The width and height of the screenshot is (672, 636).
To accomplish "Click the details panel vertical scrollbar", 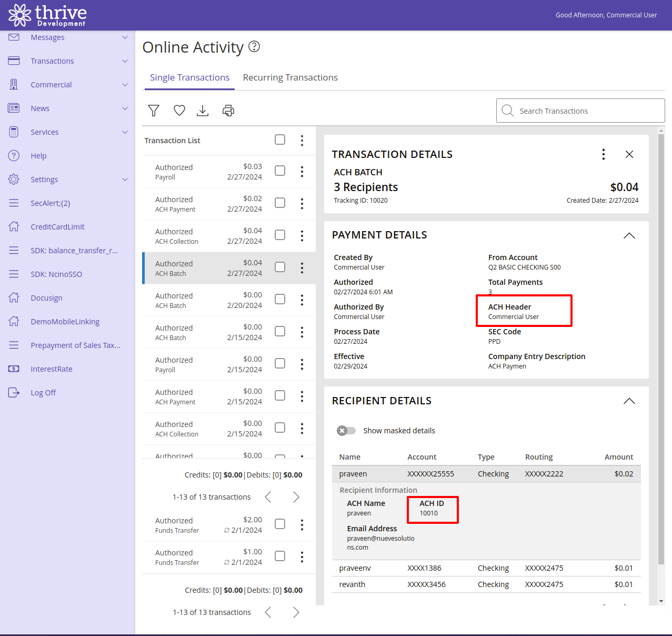I will pos(661,349).
